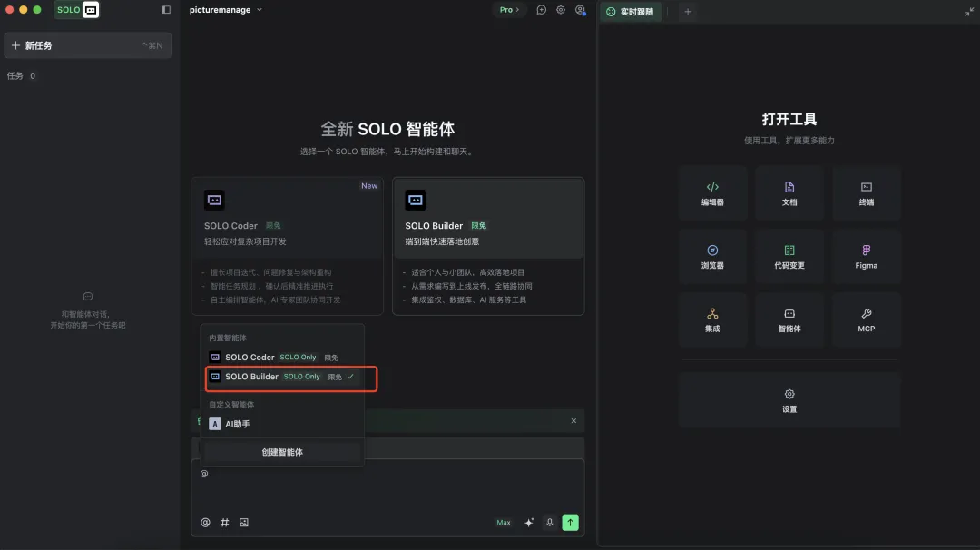Viewport: 980px width, 550px height.
Task: Open the Figma tool tile
Action: (867, 257)
